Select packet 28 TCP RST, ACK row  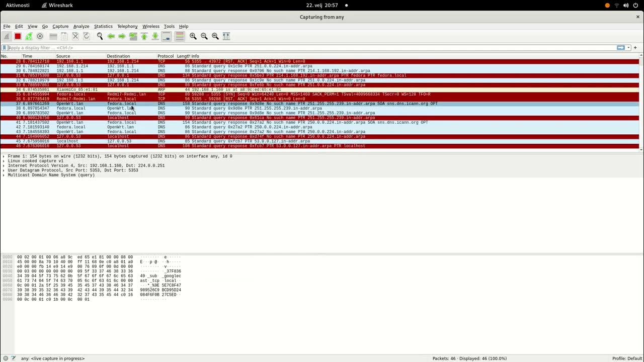319,61
